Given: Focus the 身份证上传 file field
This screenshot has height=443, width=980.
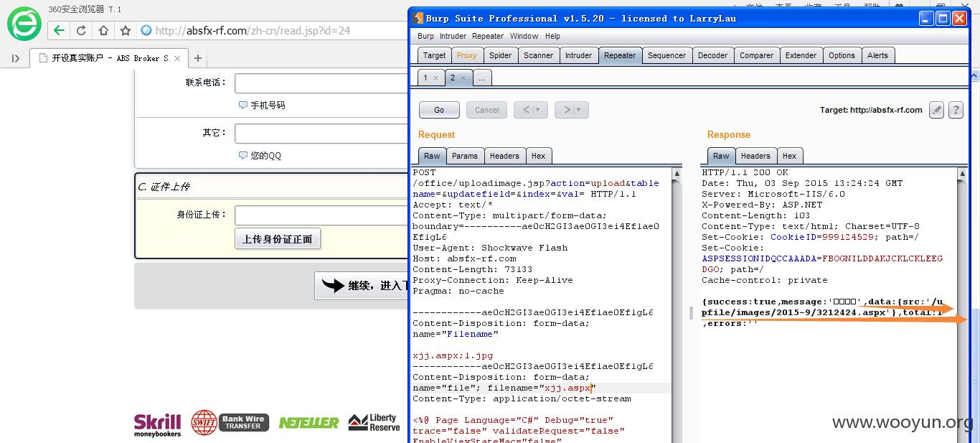Looking at the screenshot, I should (321, 215).
